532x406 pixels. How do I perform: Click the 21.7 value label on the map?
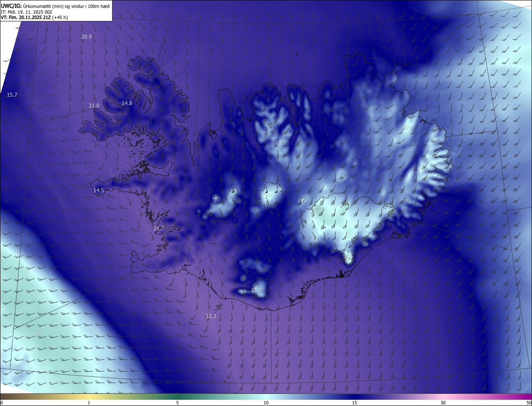(159, 229)
